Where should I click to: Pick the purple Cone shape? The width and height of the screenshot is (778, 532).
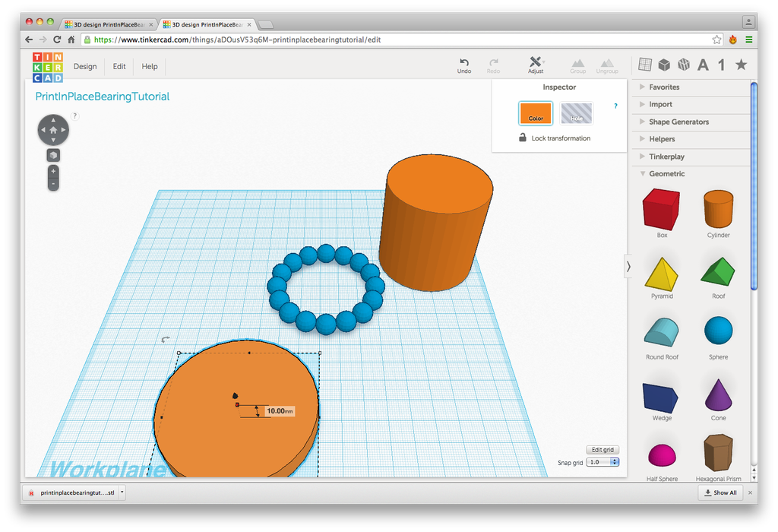point(718,396)
